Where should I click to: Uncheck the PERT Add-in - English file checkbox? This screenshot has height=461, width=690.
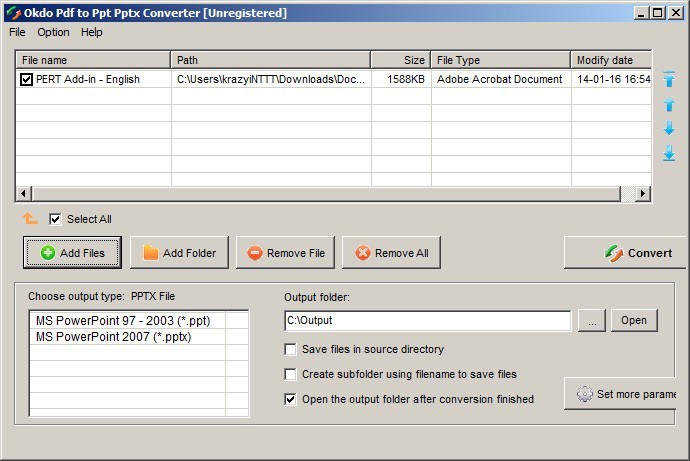26,79
